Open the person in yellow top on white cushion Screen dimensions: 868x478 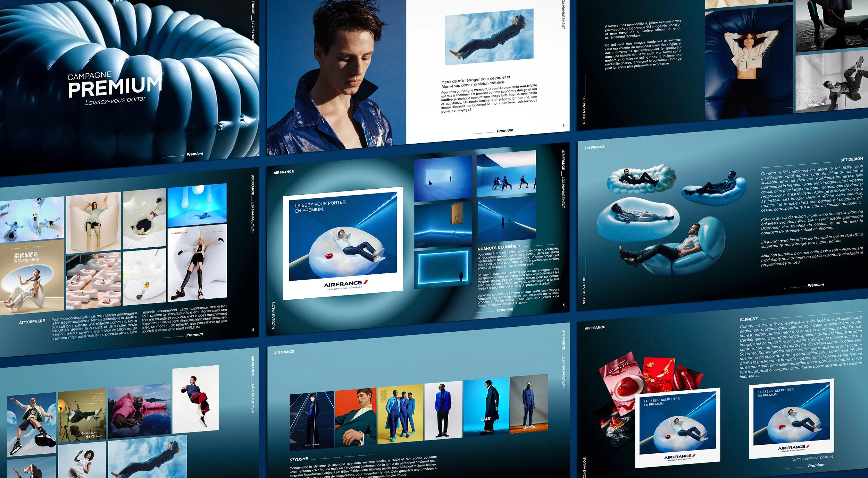[x=145, y=277]
